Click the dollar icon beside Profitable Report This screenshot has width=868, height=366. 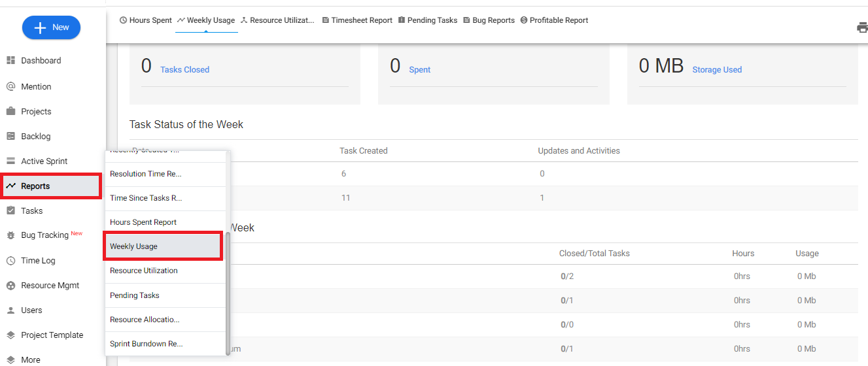tap(524, 20)
